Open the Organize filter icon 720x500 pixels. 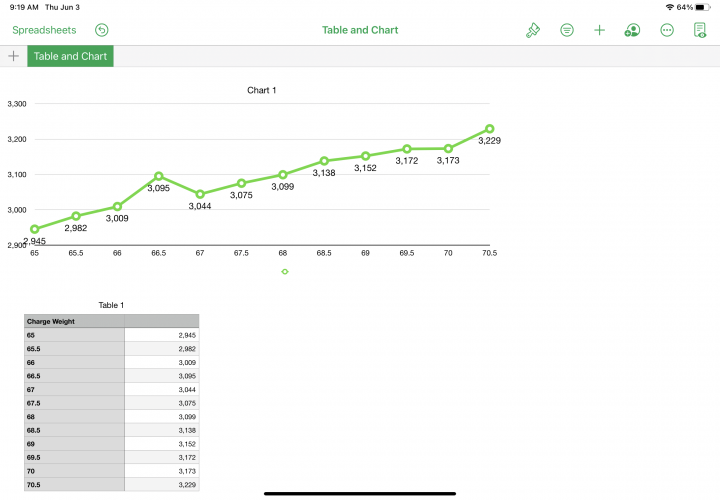pos(567,30)
